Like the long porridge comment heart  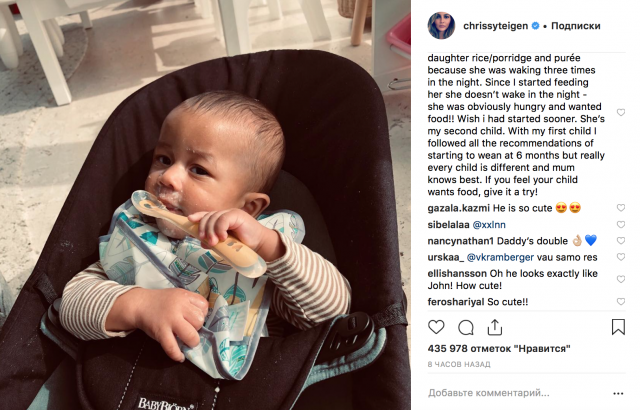click(621, 113)
